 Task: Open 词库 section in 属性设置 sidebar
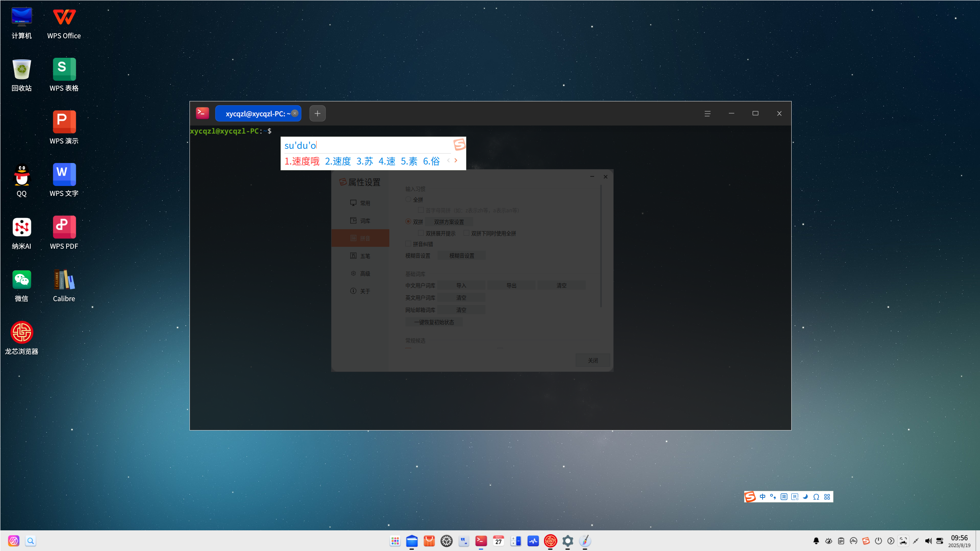(x=360, y=221)
